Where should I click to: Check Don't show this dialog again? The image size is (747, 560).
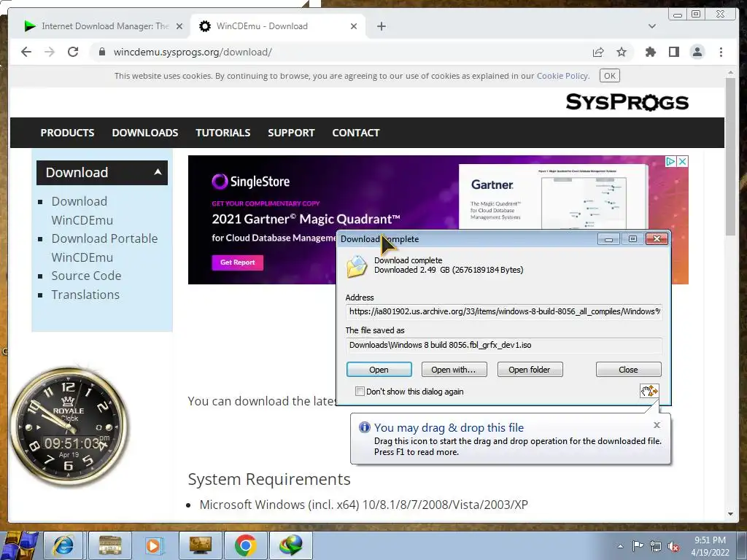pos(360,392)
